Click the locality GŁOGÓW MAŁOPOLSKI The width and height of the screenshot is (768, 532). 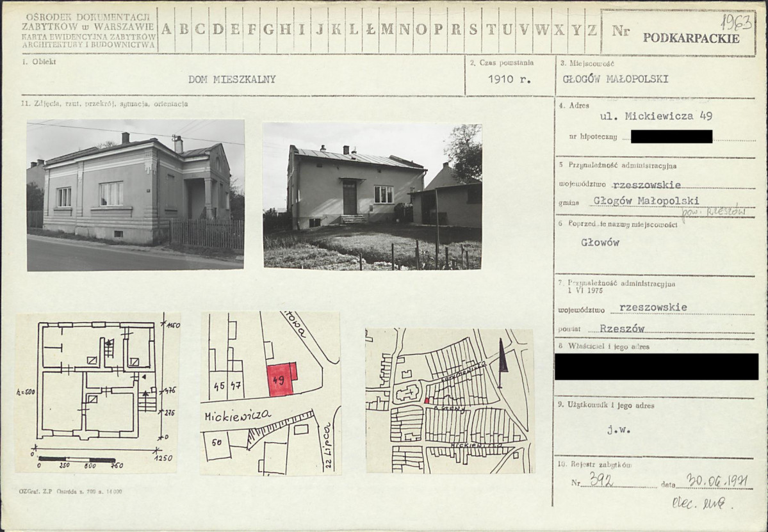(615, 79)
